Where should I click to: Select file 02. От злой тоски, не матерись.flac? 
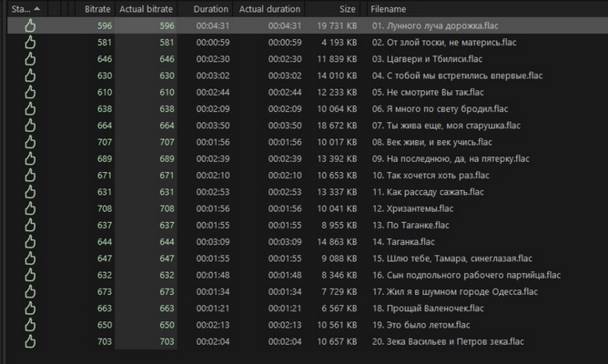pos(444,42)
